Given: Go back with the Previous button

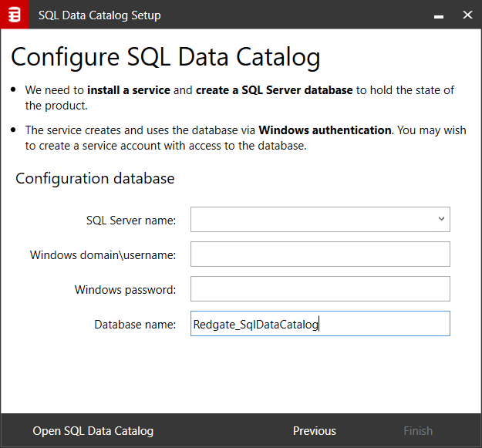Looking at the screenshot, I should 314,431.
